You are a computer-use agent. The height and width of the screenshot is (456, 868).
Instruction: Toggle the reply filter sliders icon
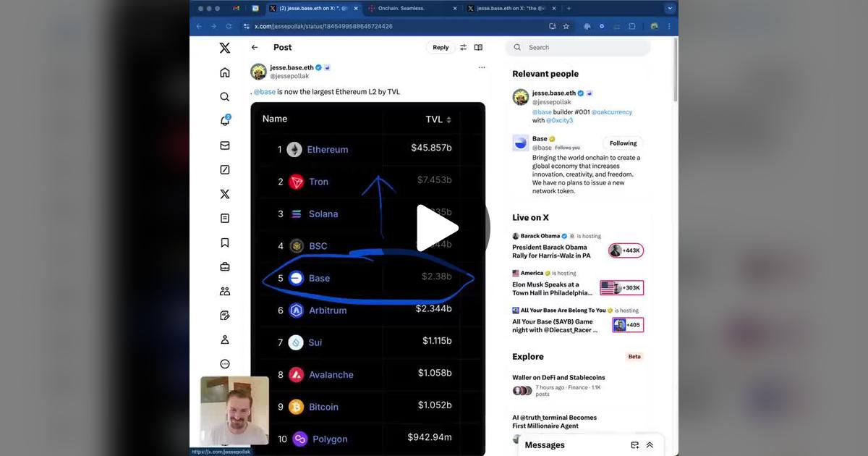pos(464,48)
